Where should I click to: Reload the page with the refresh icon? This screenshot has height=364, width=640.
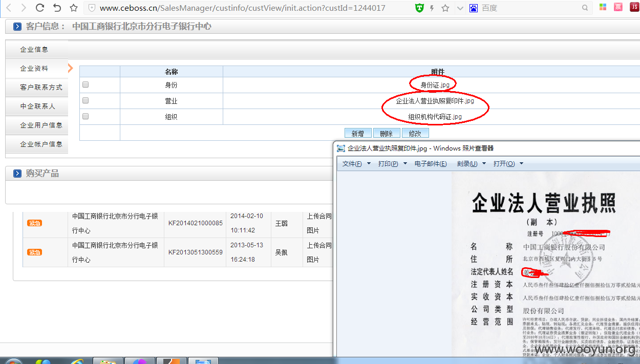(40, 8)
